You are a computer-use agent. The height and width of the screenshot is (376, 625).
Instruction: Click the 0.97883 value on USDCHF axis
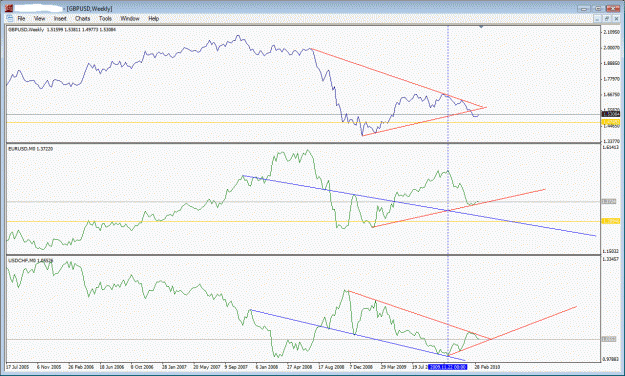coord(611,359)
